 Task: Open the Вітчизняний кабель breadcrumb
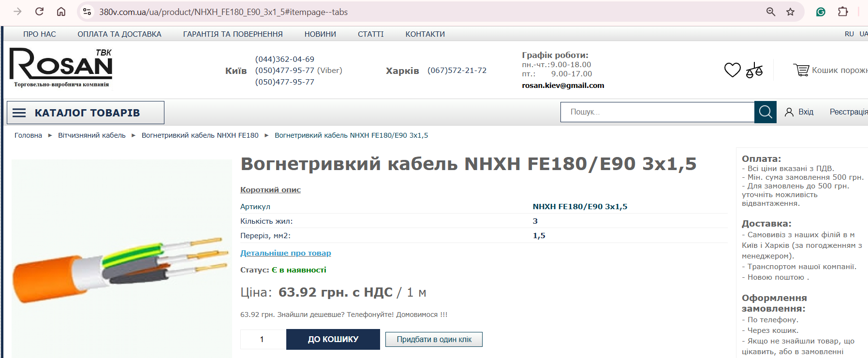92,135
